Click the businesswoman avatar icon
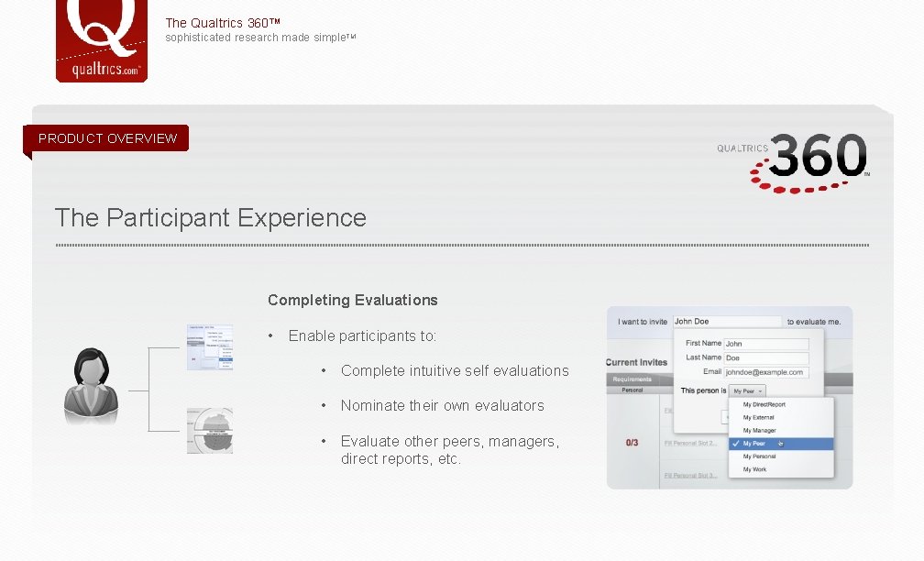The width and height of the screenshot is (924, 561). pyautogui.click(x=91, y=385)
